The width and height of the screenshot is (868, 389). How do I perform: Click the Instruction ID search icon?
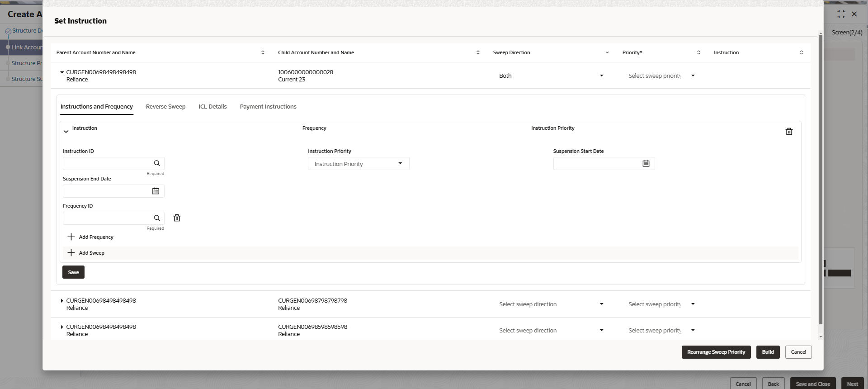click(157, 163)
